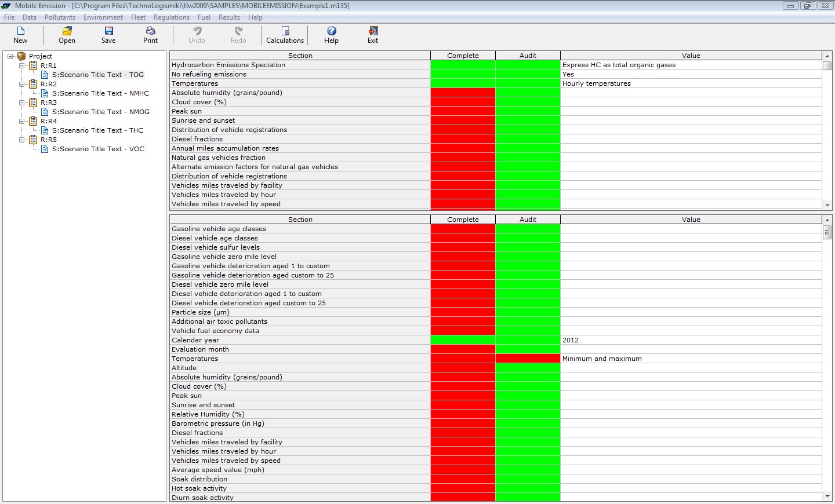This screenshot has height=504, width=835.
Task: Click the Print toolbar icon
Action: point(150,31)
